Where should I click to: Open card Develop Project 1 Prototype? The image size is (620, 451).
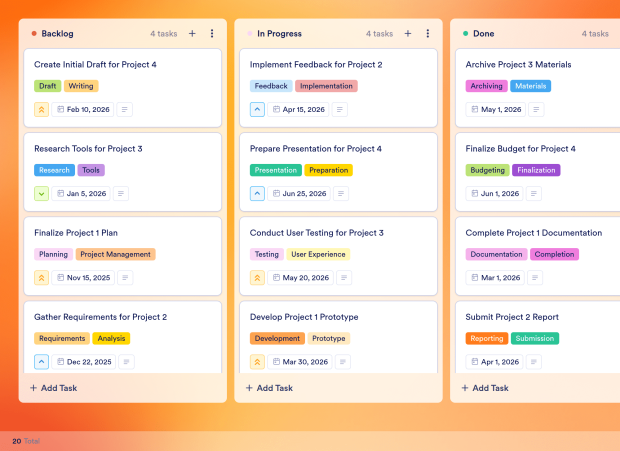[x=338, y=337]
